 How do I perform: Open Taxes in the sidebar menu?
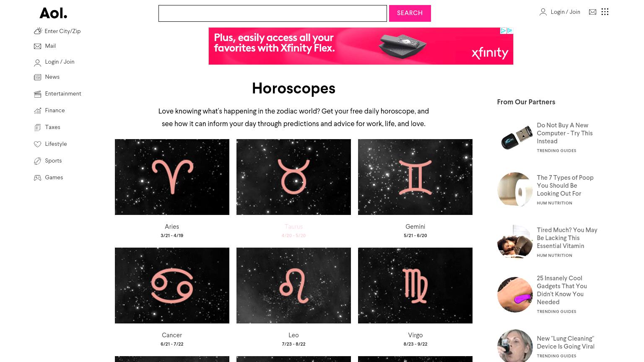point(52,127)
